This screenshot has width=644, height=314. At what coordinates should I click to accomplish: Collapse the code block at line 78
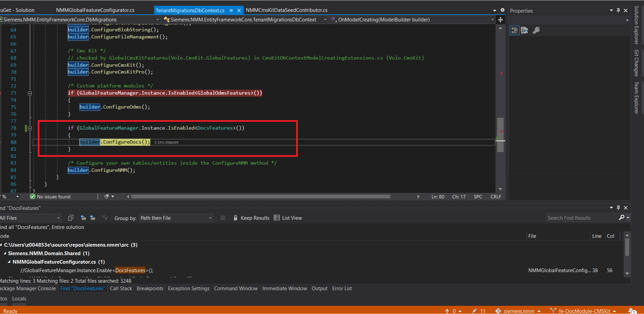pos(30,128)
